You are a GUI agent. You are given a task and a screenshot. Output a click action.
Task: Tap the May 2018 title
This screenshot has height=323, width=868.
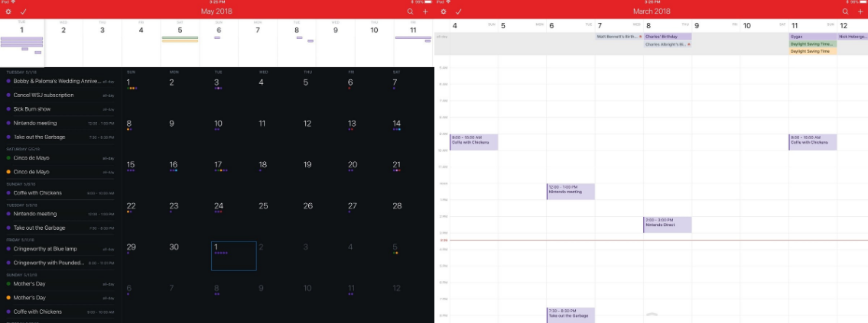pos(216,11)
